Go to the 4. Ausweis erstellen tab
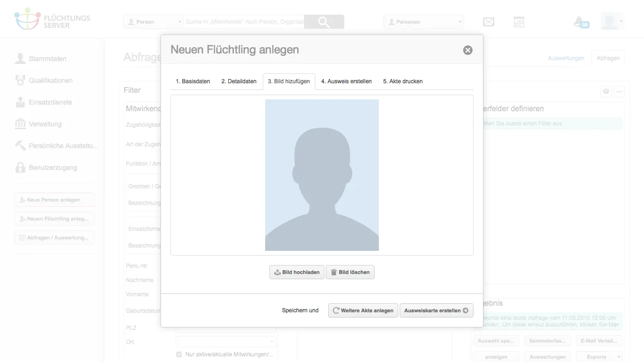 [346, 81]
